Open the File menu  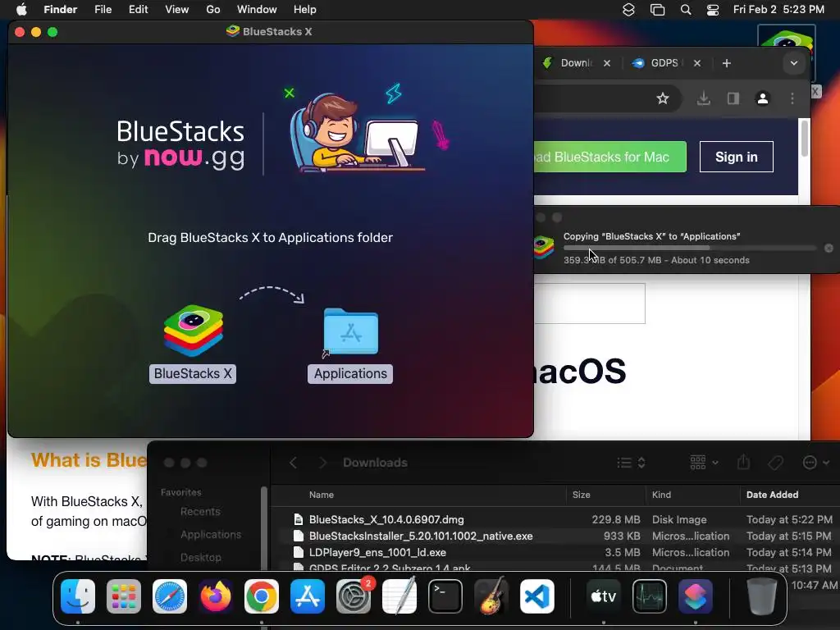[103, 10]
